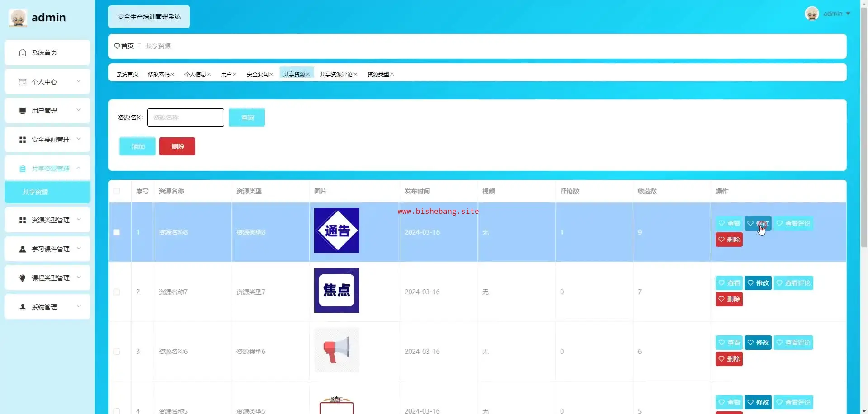Open the 通告 thumbnail image

337,231
